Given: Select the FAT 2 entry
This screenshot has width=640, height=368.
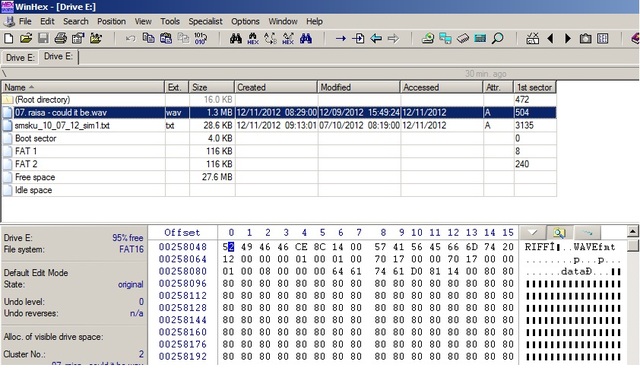Looking at the screenshot, I should 279,164.
